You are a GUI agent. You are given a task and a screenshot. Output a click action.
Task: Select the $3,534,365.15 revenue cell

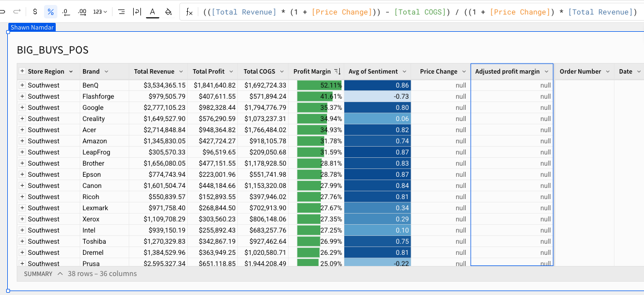point(158,85)
